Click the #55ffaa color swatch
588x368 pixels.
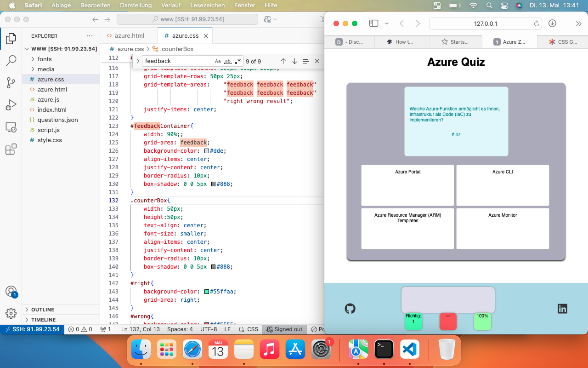[207, 292]
